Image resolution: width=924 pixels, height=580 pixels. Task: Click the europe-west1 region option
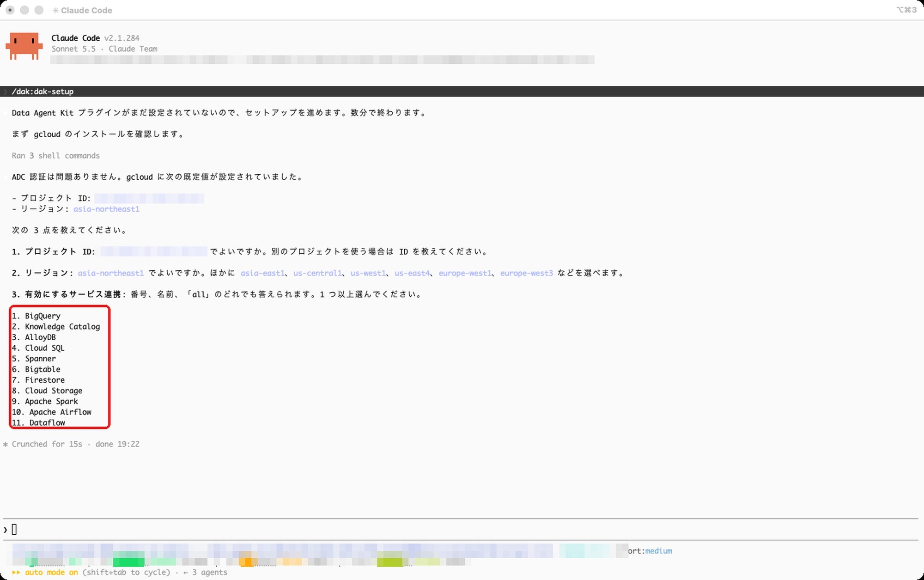coord(465,273)
